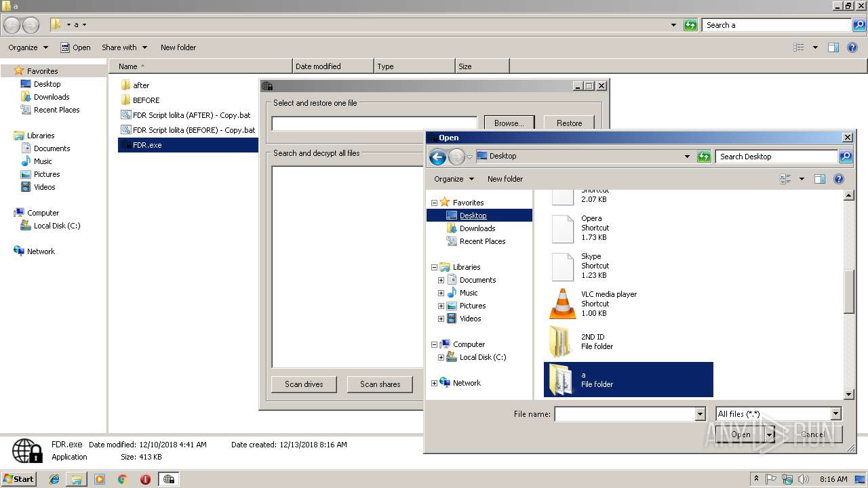Viewport: 868px width, 488px height.
Task: Click the Restore button
Action: (569, 123)
